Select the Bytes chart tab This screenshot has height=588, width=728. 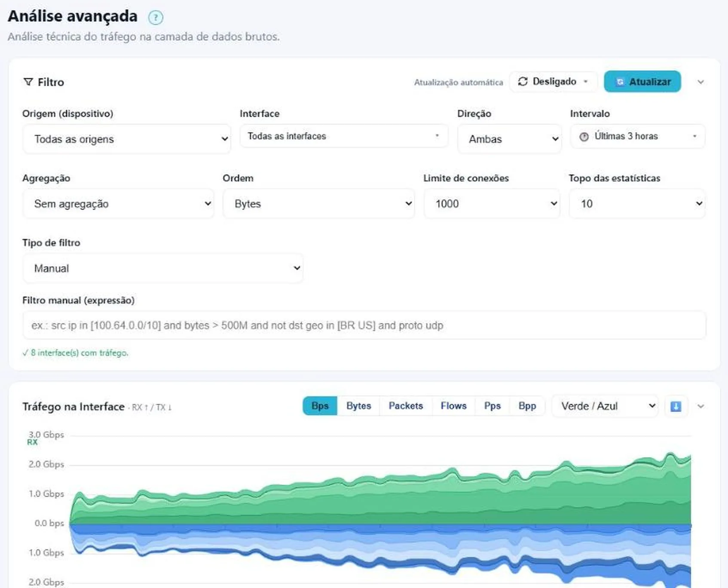(358, 406)
